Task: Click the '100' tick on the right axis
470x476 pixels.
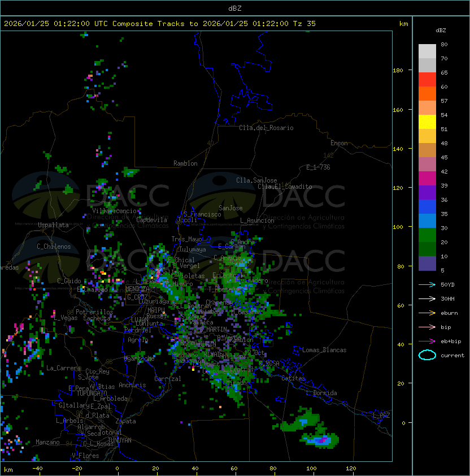Action: tap(398, 227)
